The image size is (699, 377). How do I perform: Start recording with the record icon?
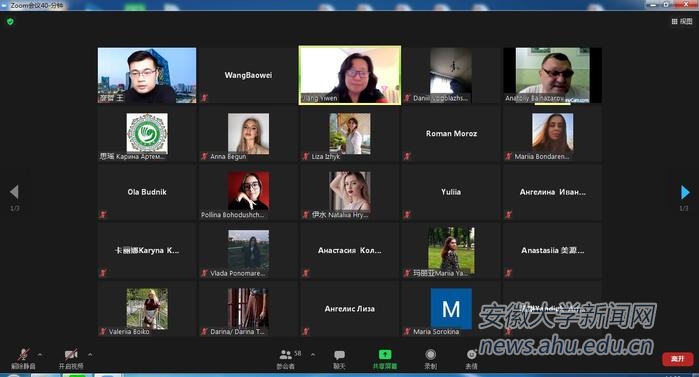pos(430,355)
